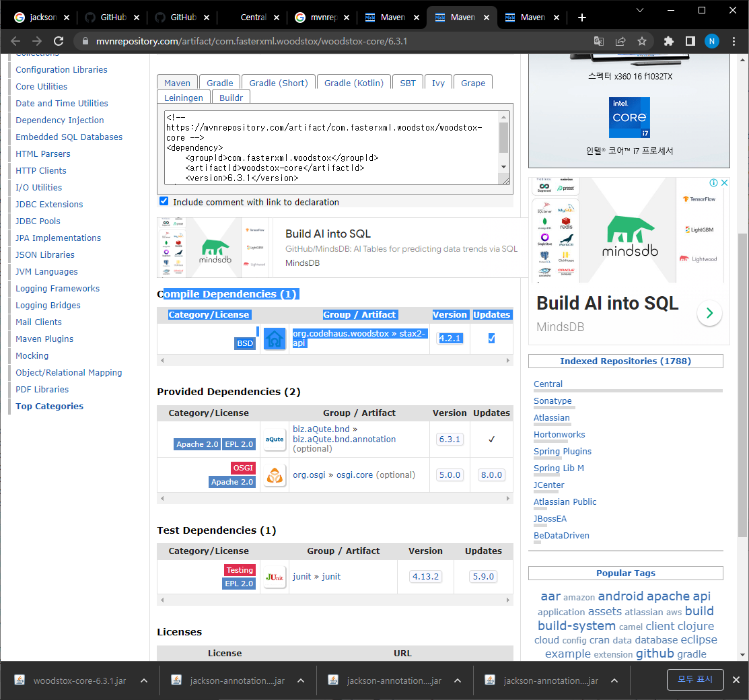Click the JUnit artifact icon
The height and width of the screenshot is (700, 749).
point(275,577)
